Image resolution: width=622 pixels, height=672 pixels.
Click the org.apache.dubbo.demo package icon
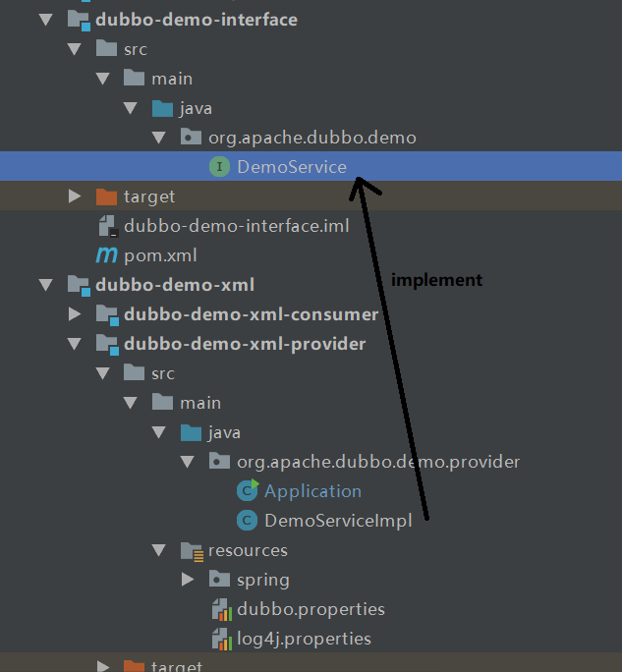click(x=191, y=138)
